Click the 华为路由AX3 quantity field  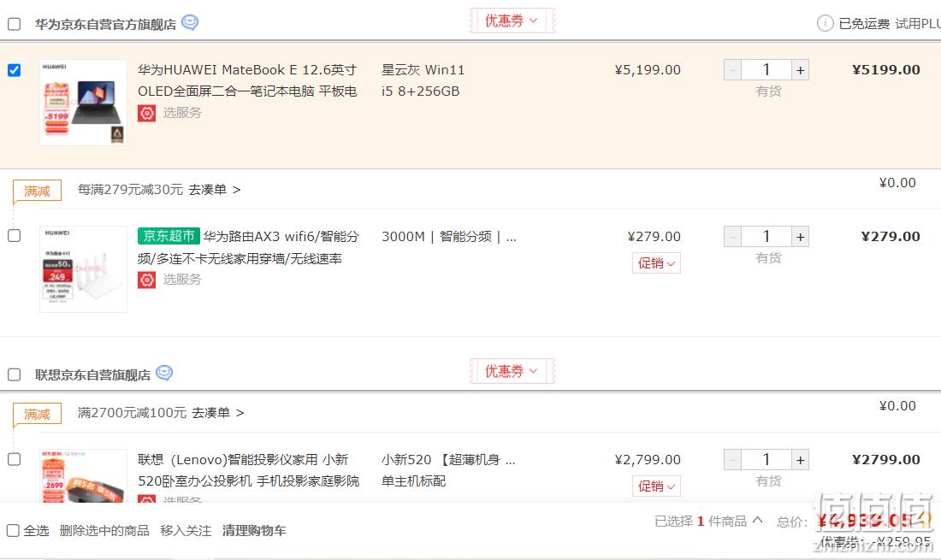tap(766, 237)
